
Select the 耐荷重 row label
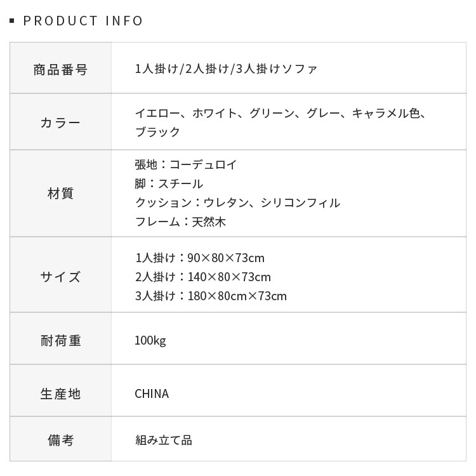tap(60, 341)
